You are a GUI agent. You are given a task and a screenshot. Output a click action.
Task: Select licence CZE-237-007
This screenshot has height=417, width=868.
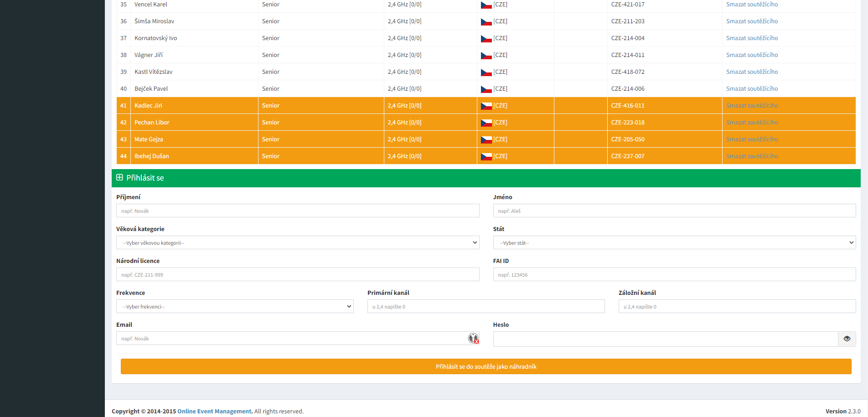[628, 156]
